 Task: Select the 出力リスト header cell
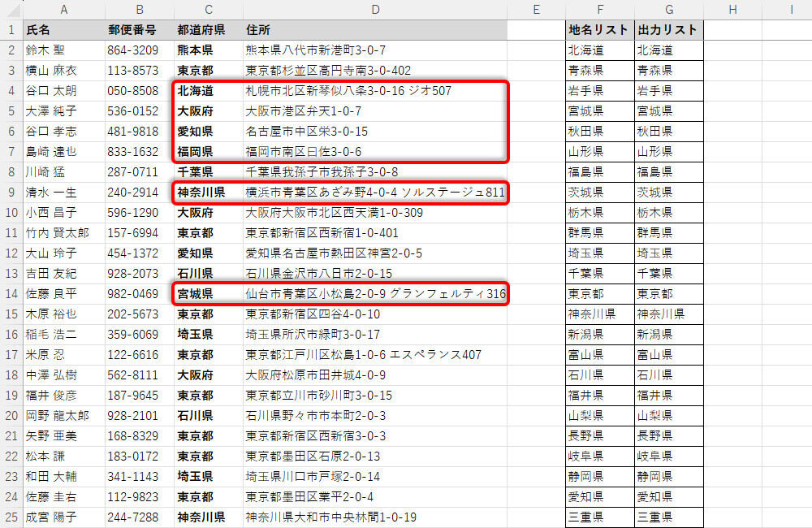(668, 30)
